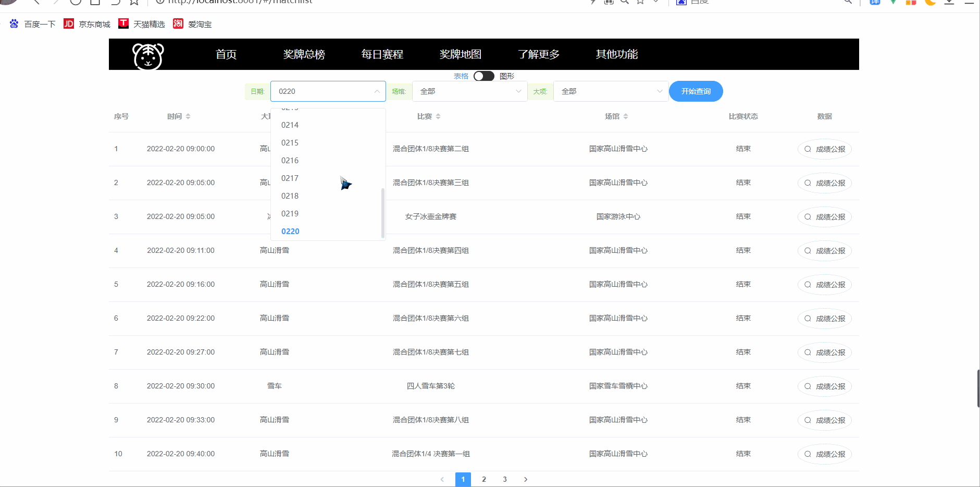Click the browser translate icon near address bar
This screenshot has height=487, width=980.
point(875,2)
